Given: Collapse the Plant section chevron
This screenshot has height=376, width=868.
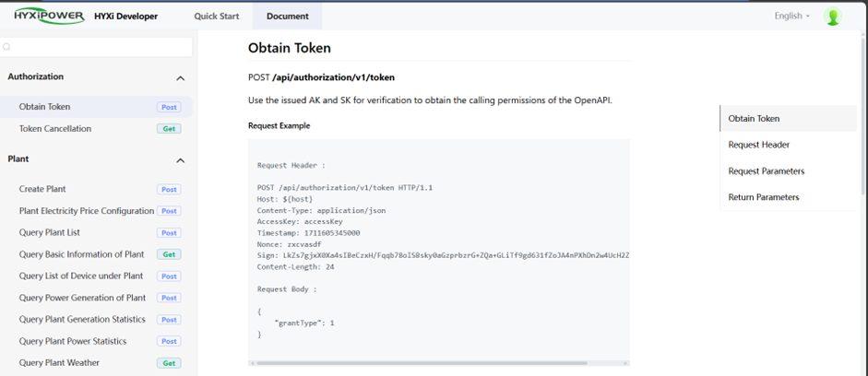Looking at the screenshot, I should 180,160.
